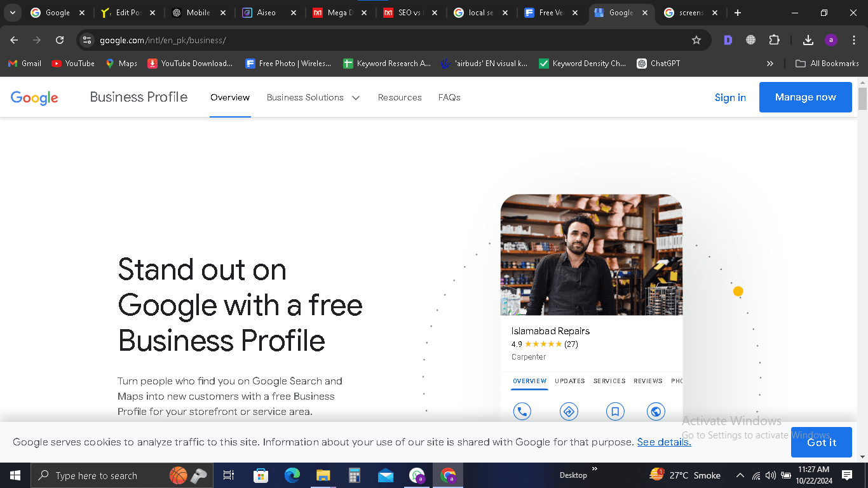Click the Business Profile title text
The width and height of the screenshot is (868, 488).
pyautogui.click(x=139, y=97)
